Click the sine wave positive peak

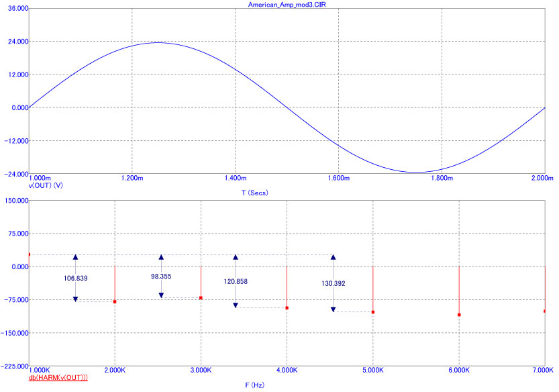[x=158, y=42]
